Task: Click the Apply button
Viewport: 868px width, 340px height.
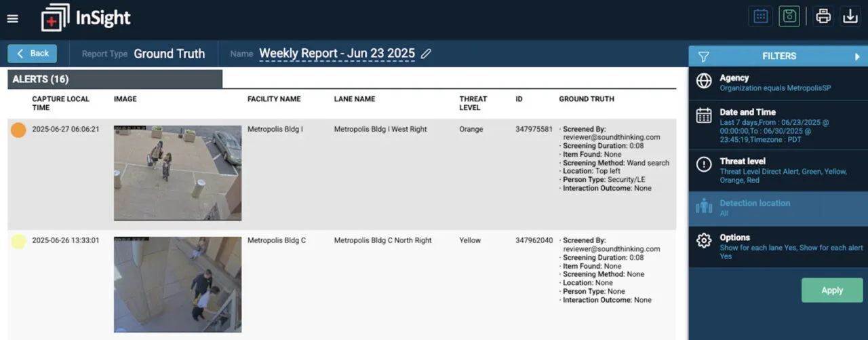Action: pos(831,290)
